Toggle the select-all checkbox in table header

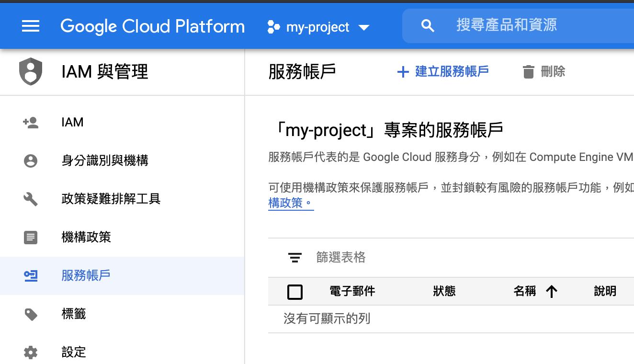(295, 292)
